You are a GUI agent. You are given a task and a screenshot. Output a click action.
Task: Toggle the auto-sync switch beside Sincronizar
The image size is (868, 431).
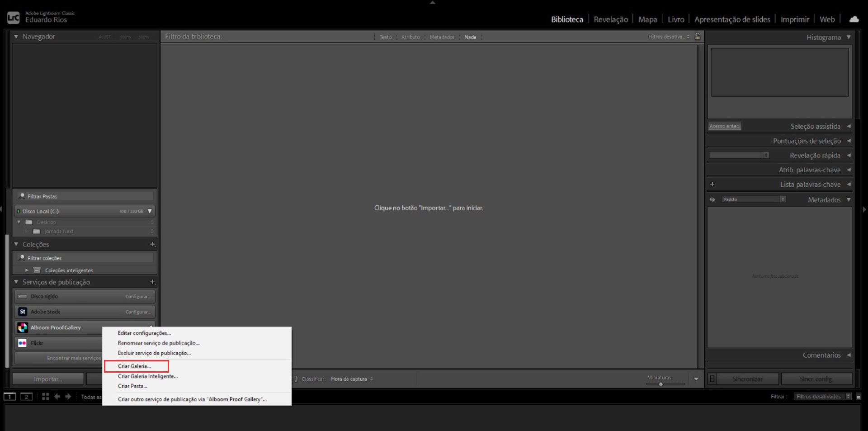click(712, 379)
